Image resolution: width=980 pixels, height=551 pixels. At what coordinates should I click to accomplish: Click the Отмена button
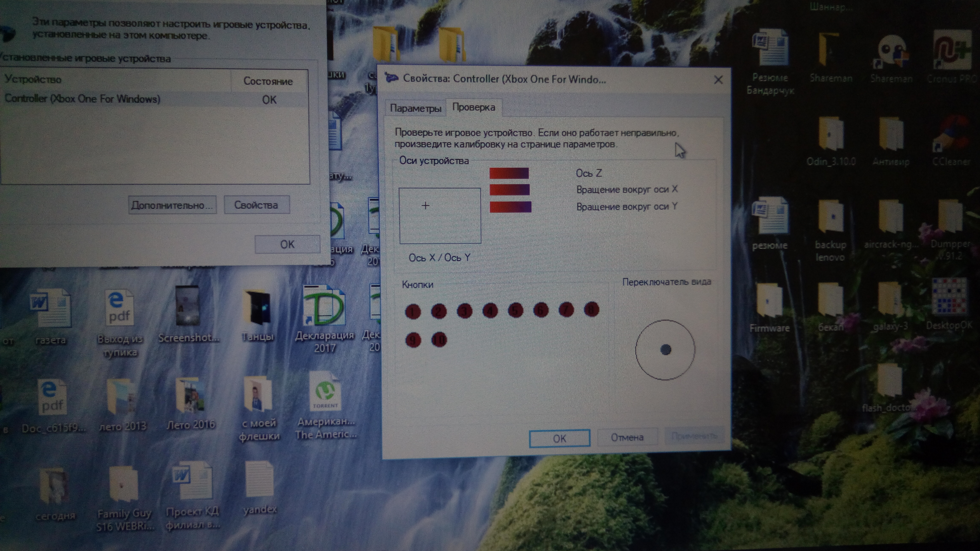pos(627,438)
